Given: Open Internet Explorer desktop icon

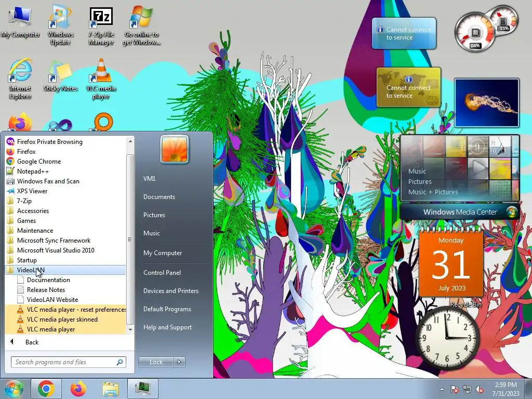Looking at the screenshot, I should (x=20, y=79).
